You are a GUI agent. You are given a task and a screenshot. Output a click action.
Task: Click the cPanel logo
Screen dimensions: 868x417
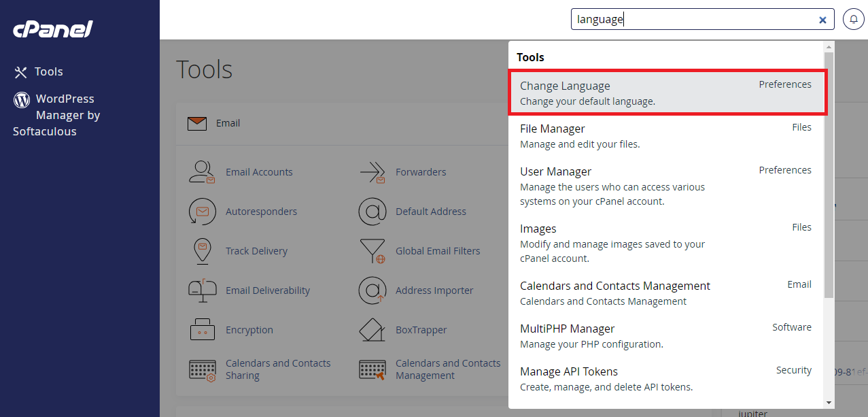coord(53,29)
